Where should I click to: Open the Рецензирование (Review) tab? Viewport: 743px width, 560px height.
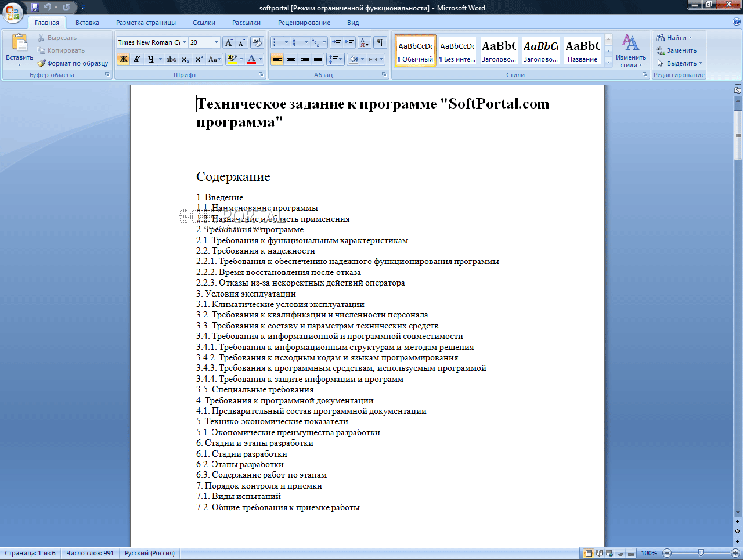coord(304,23)
